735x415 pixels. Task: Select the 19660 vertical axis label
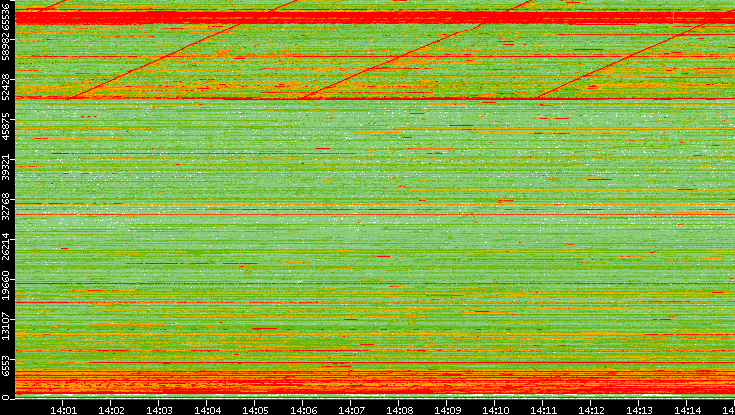coord(5,284)
